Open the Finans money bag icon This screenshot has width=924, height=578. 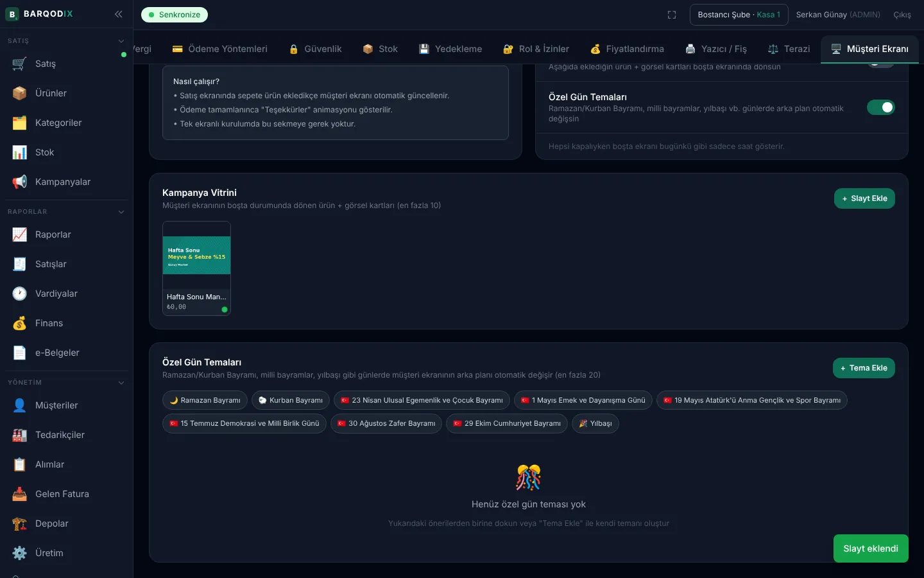20,323
